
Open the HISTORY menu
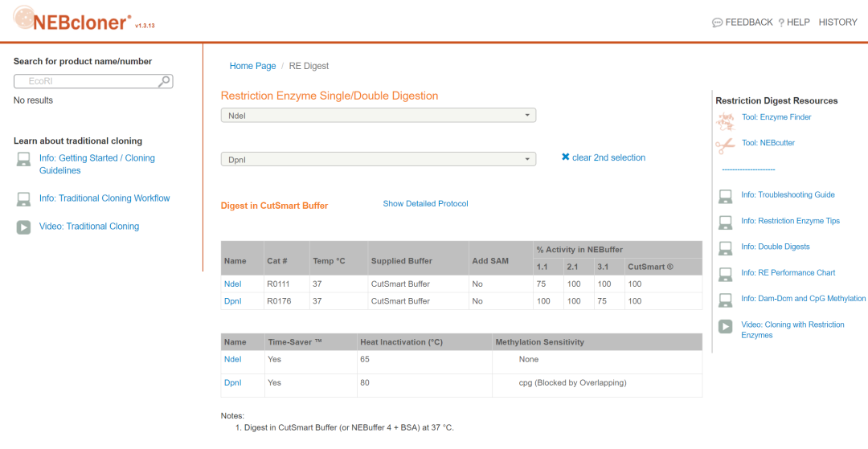point(837,22)
